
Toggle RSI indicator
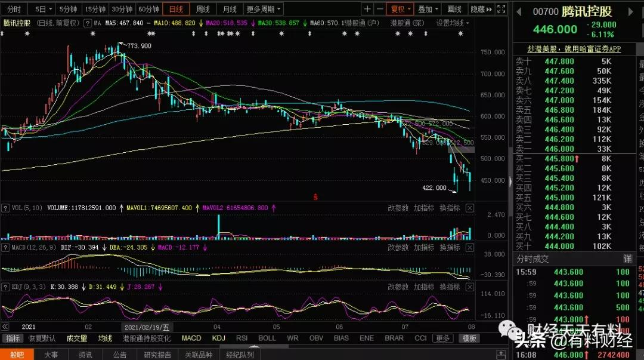pyautogui.click(x=242, y=338)
